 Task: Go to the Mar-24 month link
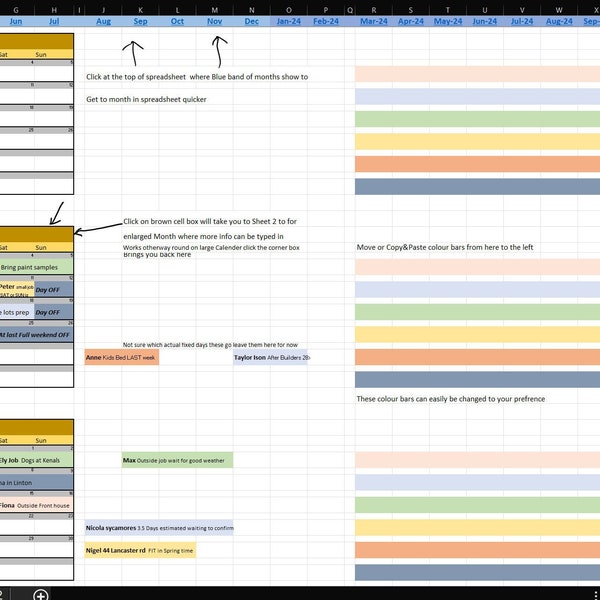[373, 21]
